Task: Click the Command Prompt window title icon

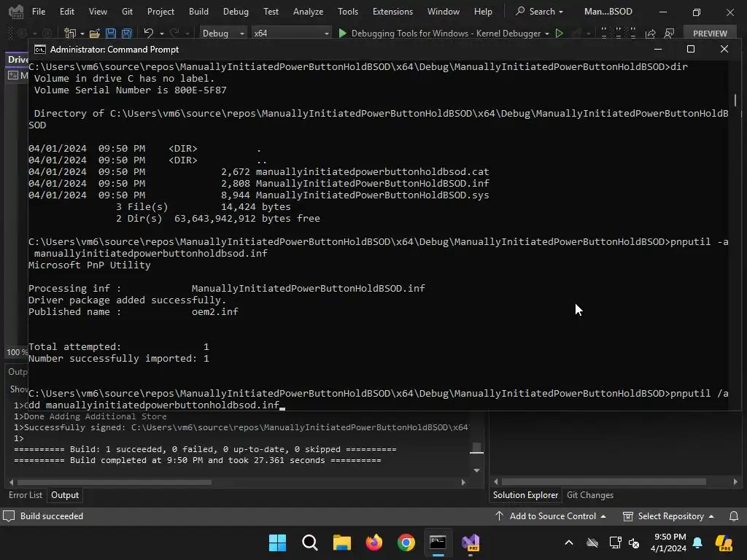Action: (x=40, y=50)
